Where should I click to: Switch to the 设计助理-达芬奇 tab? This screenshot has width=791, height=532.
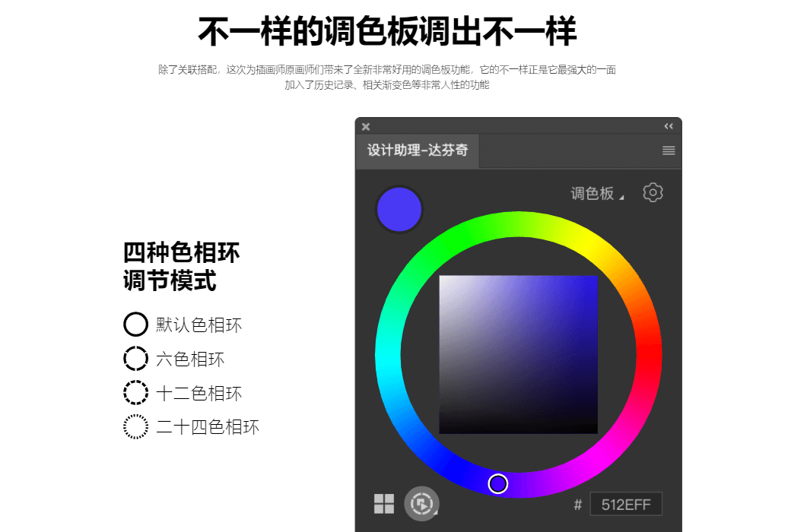click(418, 150)
